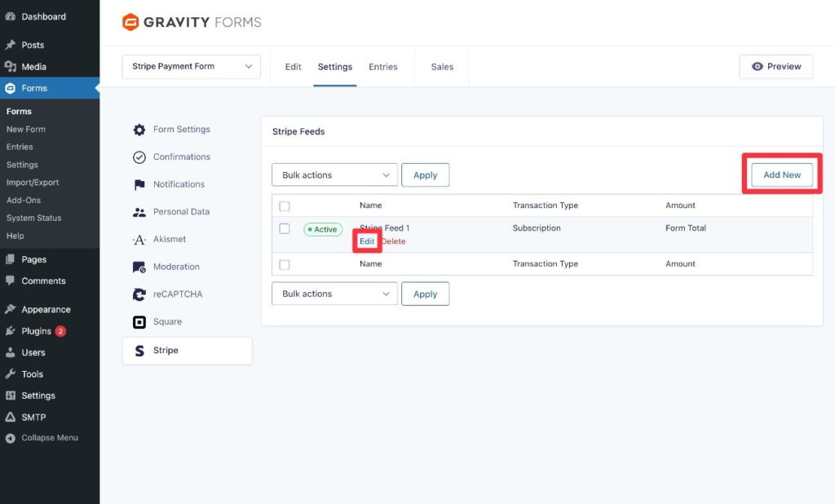Viewport: 835px width, 504px height.
Task: Switch to the form Edit tab
Action: [x=293, y=67]
